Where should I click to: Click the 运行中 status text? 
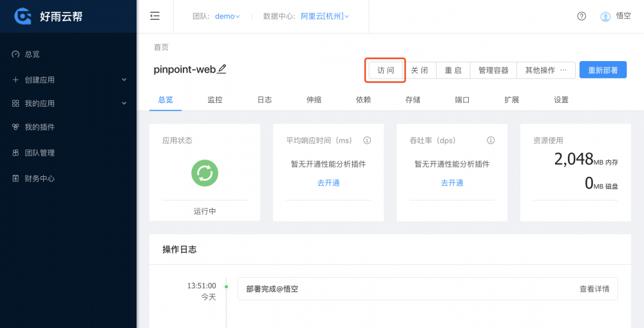click(205, 211)
